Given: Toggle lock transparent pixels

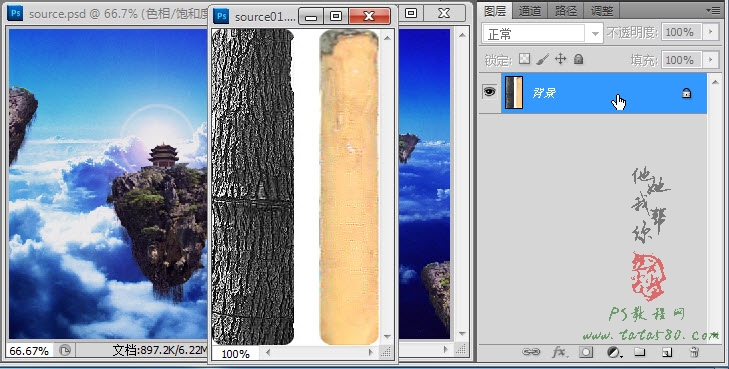Looking at the screenshot, I should [524, 59].
